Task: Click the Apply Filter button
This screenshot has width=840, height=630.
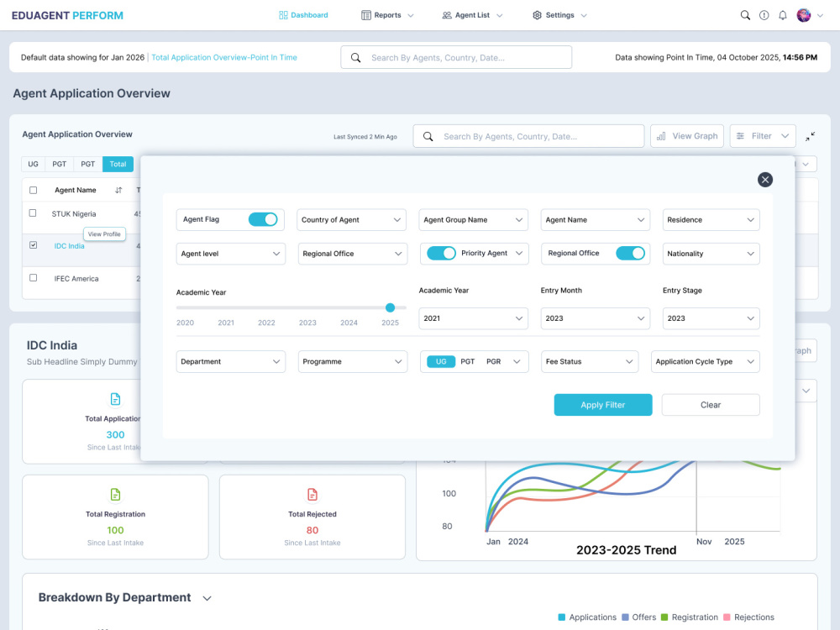Action: tap(602, 405)
